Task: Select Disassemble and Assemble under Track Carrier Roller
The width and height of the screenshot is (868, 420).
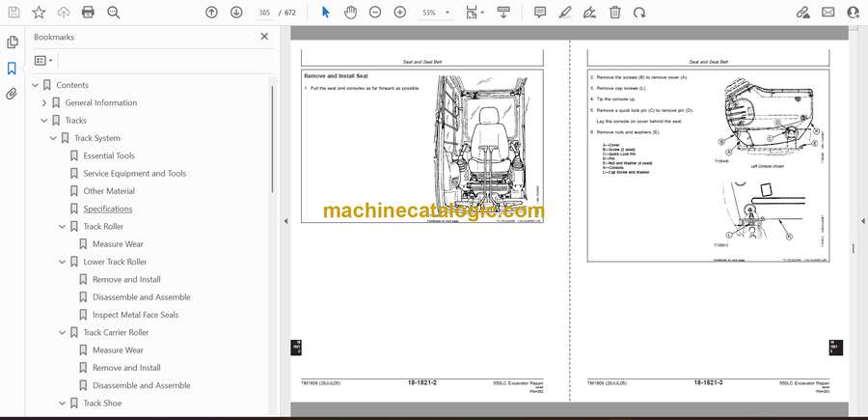Action: click(141, 385)
